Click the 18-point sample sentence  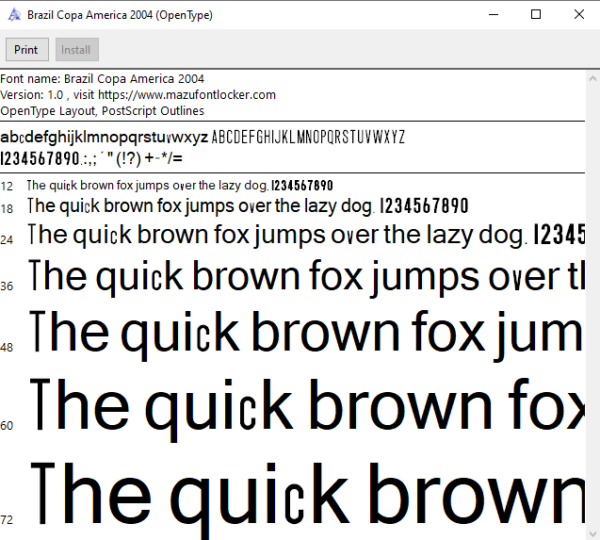pos(248,206)
